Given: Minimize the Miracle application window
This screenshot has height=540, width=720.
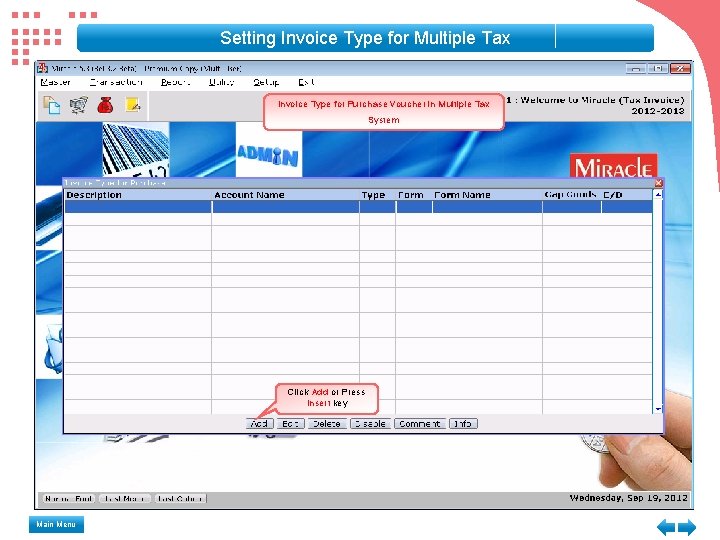Looking at the screenshot, I should click(x=636, y=68).
